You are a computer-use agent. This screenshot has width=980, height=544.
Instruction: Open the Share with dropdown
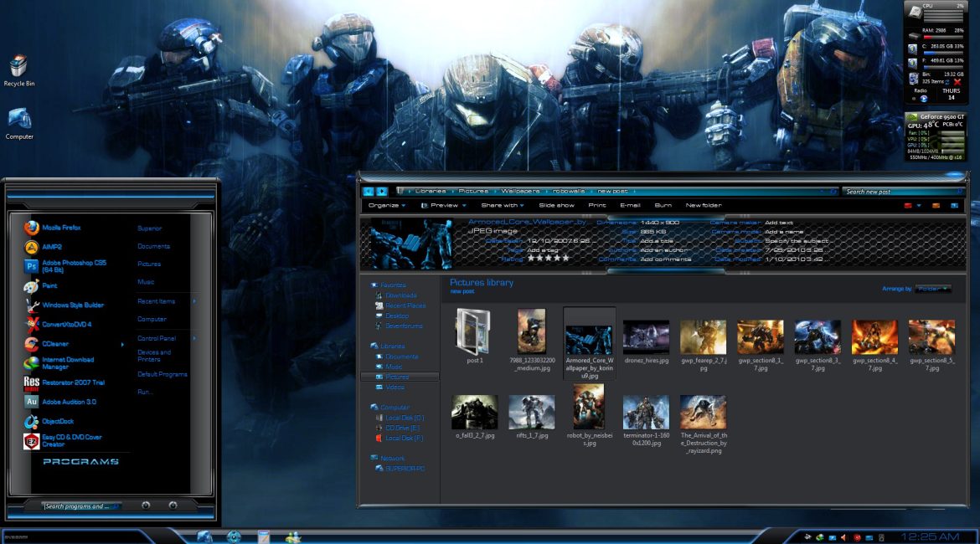tap(502, 205)
